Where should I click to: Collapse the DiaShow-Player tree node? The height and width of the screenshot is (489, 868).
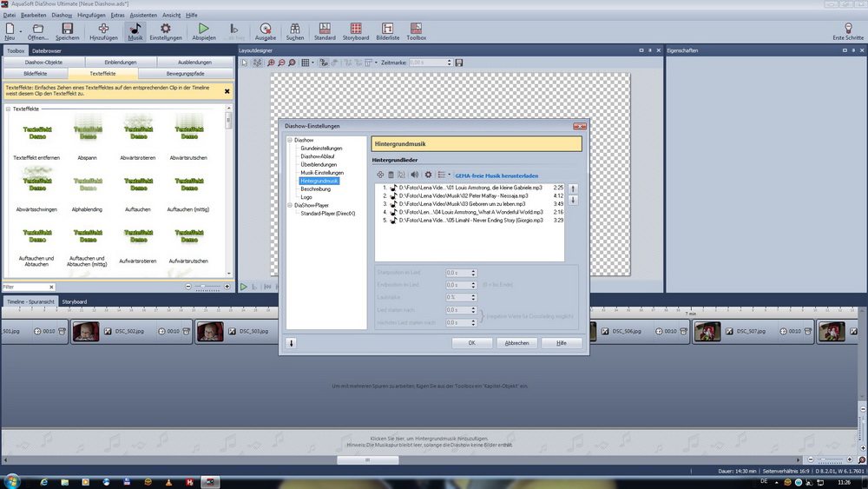point(290,205)
